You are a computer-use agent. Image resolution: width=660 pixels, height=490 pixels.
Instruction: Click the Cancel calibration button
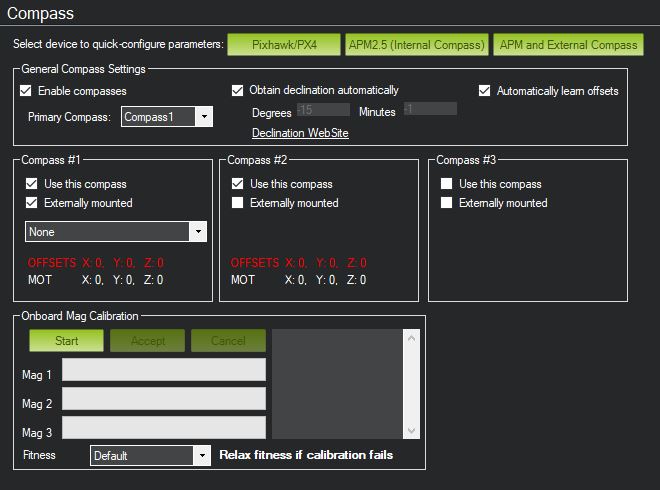[229, 341]
